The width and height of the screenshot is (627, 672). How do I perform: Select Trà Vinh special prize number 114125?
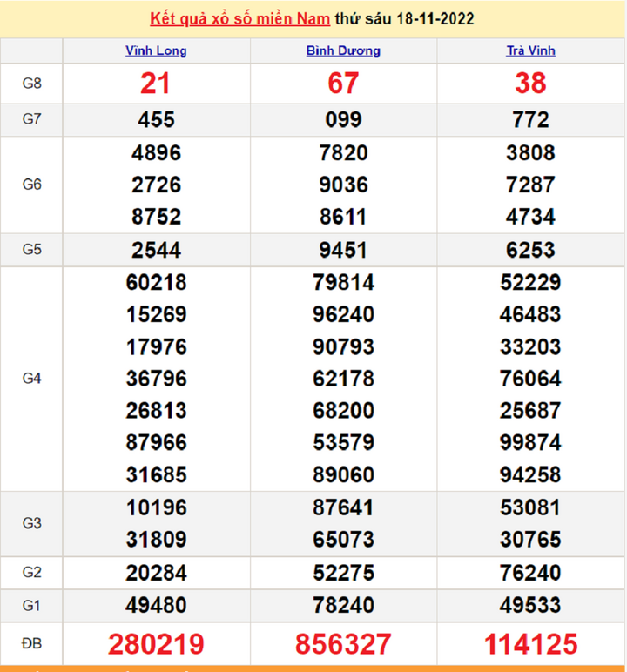[530, 644]
